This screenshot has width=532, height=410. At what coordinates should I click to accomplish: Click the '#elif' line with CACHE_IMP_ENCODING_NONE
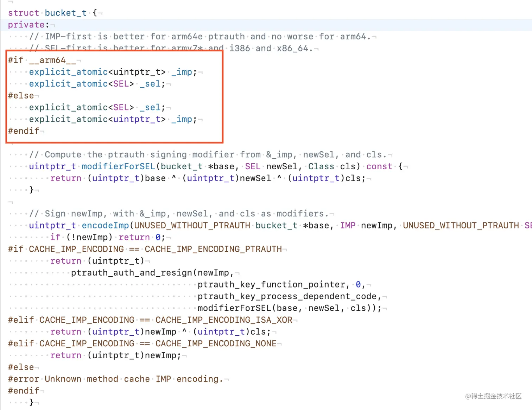click(142, 343)
